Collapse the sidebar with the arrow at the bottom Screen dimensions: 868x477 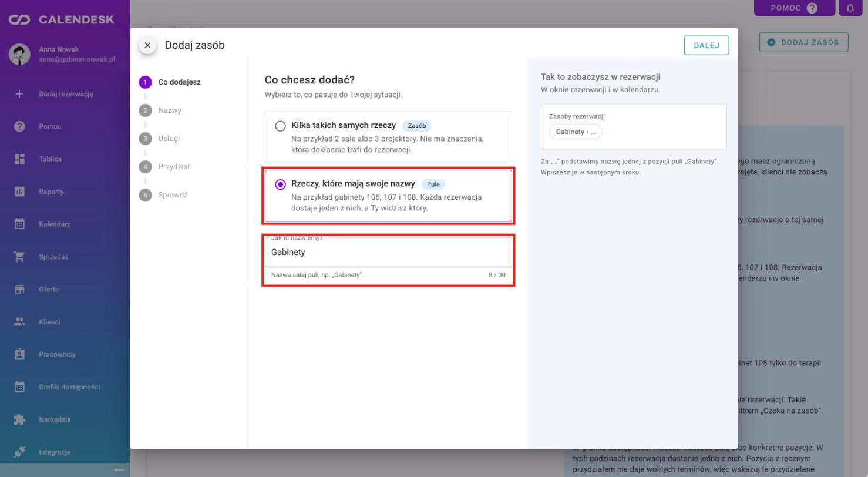[x=119, y=470]
